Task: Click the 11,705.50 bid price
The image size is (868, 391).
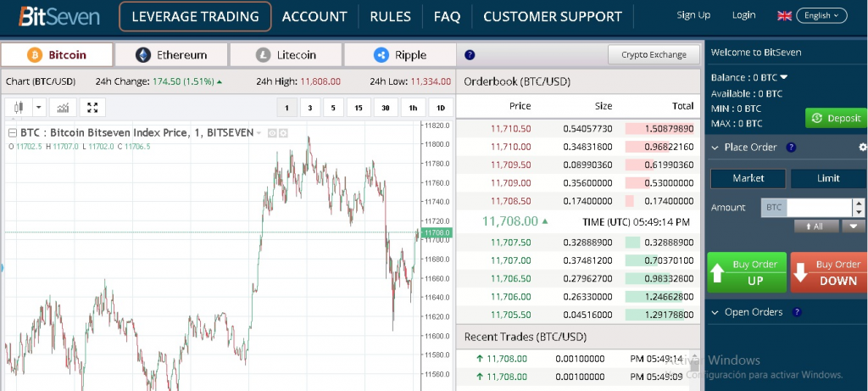Action: pyautogui.click(x=510, y=316)
